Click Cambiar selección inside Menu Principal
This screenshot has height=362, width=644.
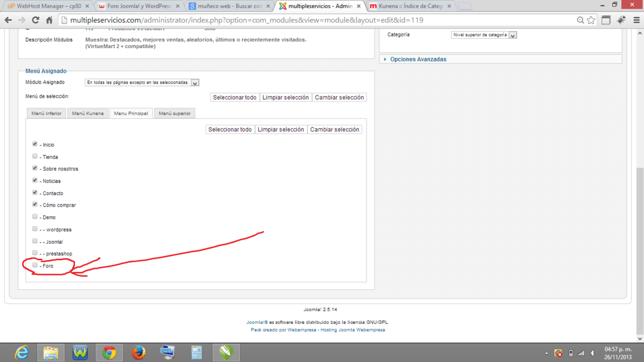[x=335, y=129]
